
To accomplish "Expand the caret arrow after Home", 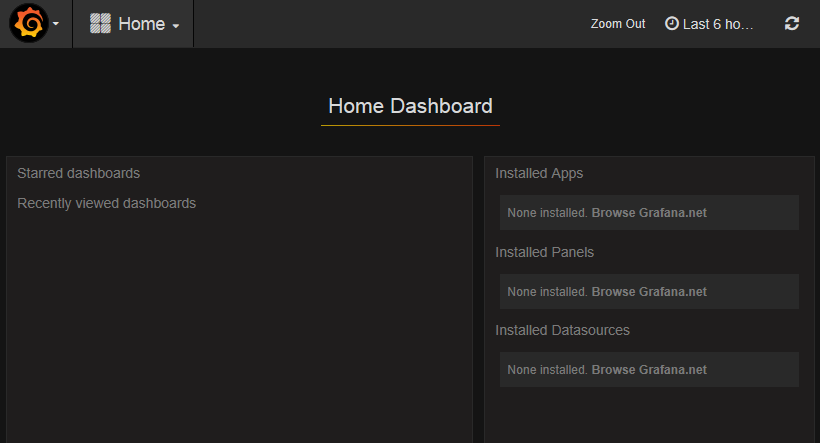I will [176, 25].
